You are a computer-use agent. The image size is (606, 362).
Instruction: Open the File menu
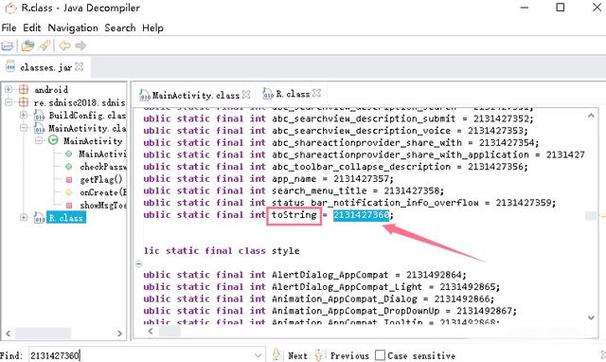[x=9, y=28]
